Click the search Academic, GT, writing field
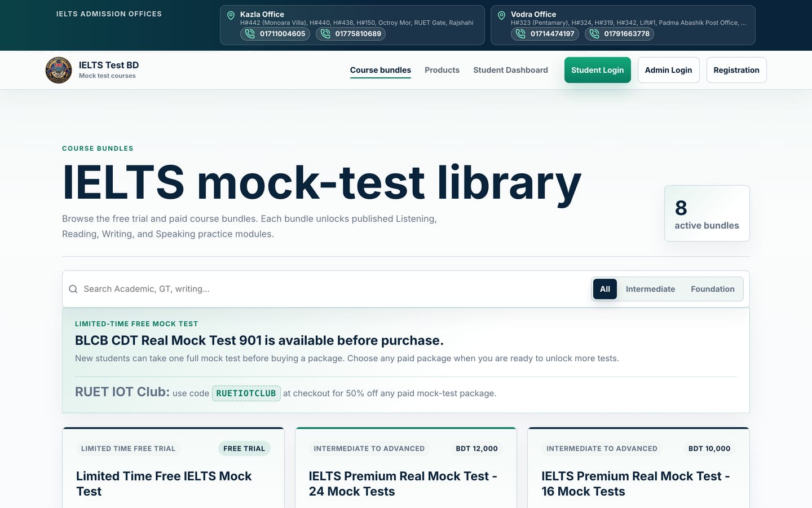Image resolution: width=812 pixels, height=508 pixels. (x=333, y=289)
